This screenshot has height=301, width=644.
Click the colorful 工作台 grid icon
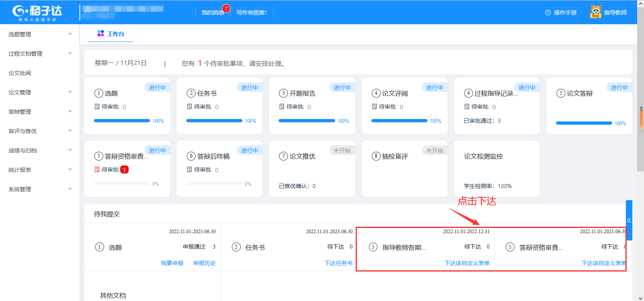(x=101, y=33)
